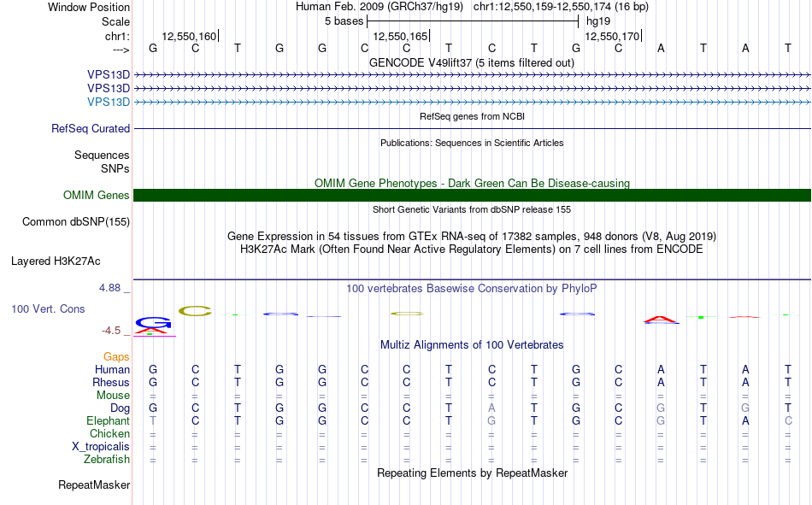Click the dark green OMIM gene bar
Screen dimensions: 812x505
click(x=473, y=196)
